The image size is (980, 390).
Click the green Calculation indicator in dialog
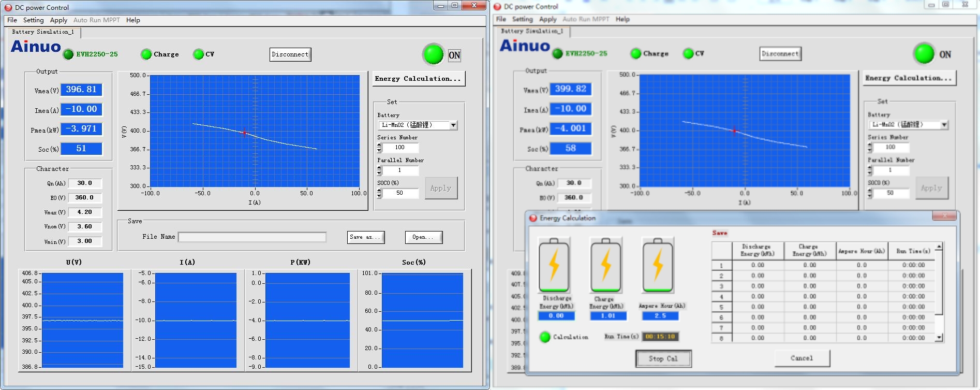(544, 337)
